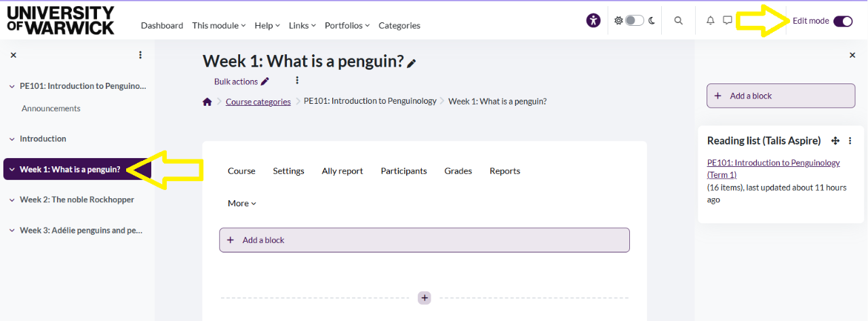Click Add a block in main content
Image resolution: width=868 pixels, height=321 pixels.
425,240
